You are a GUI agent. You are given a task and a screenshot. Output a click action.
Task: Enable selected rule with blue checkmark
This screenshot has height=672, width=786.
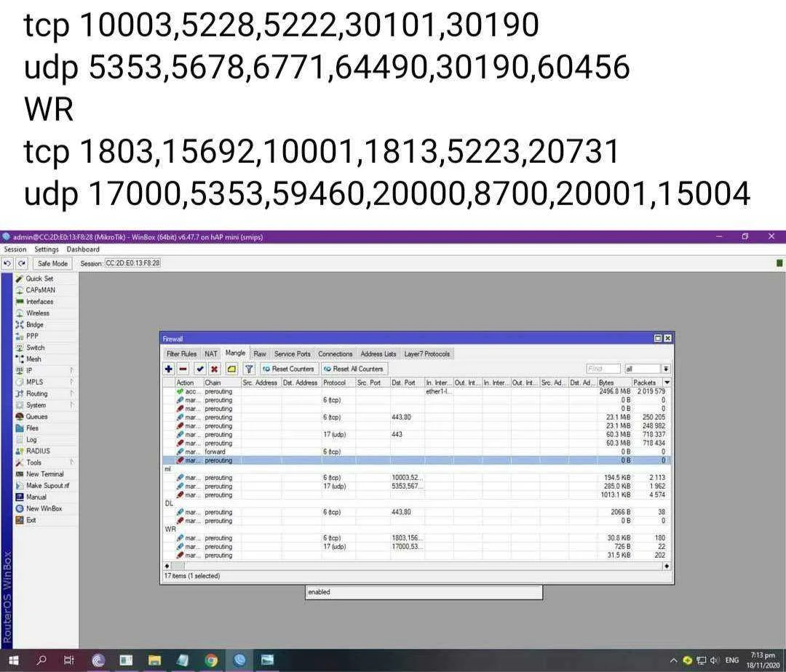[200, 369]
